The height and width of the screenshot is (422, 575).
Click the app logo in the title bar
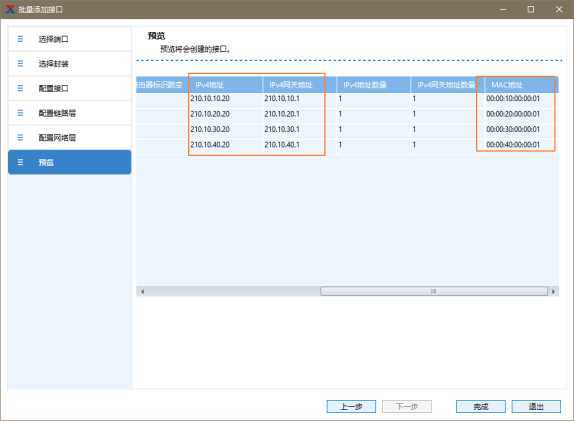pyautogui.click(x=9, y=9)
